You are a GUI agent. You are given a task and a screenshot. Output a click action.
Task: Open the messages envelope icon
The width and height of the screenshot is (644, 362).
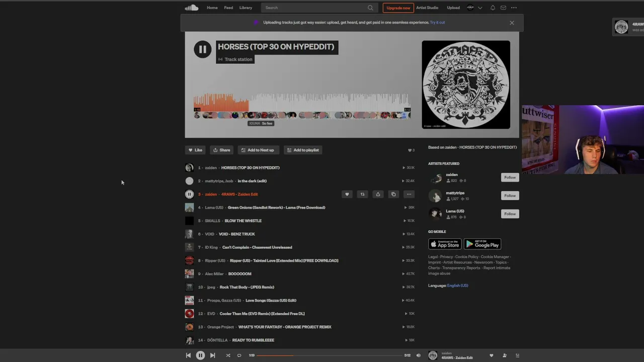(503, 8)
